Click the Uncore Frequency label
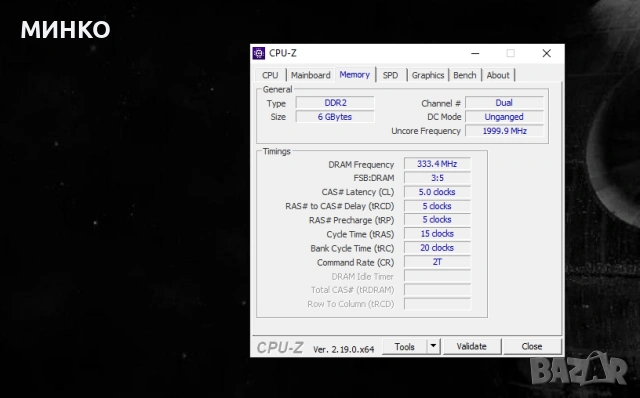 tap(426, 131)
